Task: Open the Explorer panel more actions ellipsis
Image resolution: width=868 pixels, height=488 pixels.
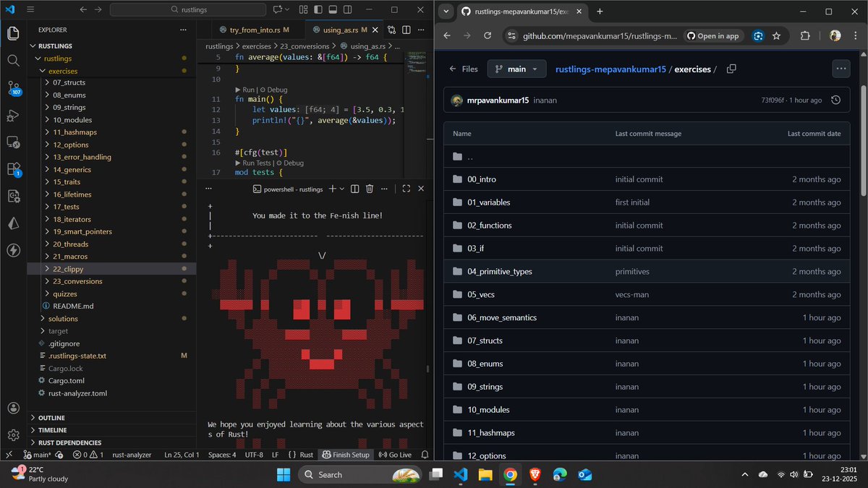Action: (183, 30)
